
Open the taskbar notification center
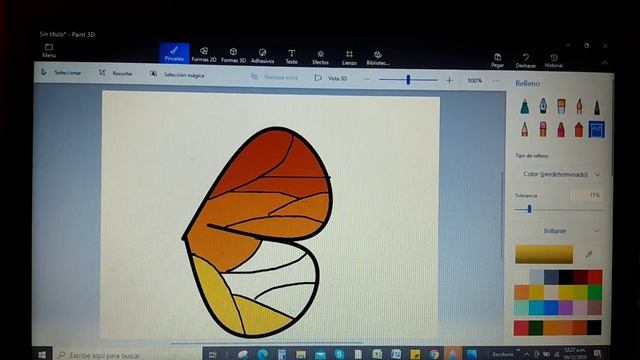(x=597, y=353)
